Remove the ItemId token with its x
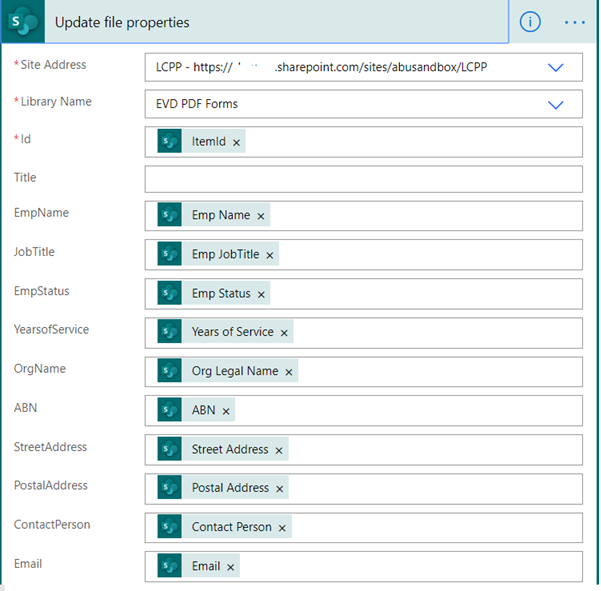Image resolution: width=601 pixels, height=591 pixels. click(236, 143)
